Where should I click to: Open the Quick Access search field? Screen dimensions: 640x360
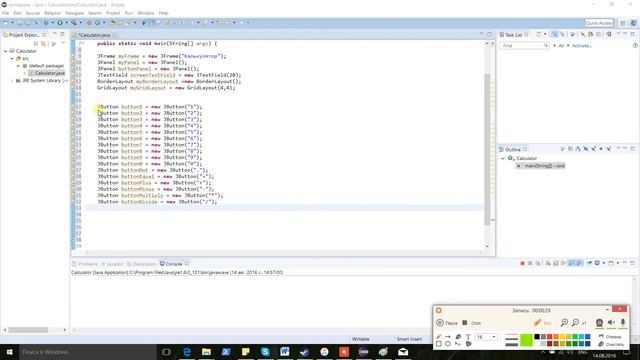[x=599, y=23]
